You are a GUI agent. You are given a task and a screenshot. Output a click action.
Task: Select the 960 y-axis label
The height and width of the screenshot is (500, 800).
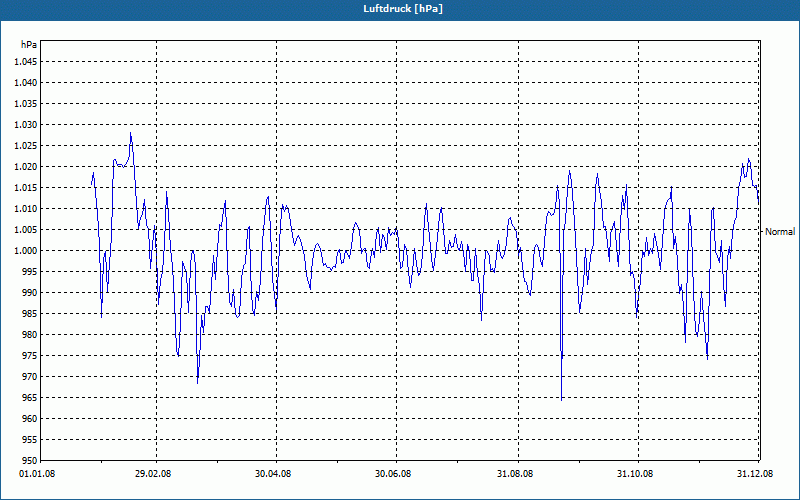30,418
